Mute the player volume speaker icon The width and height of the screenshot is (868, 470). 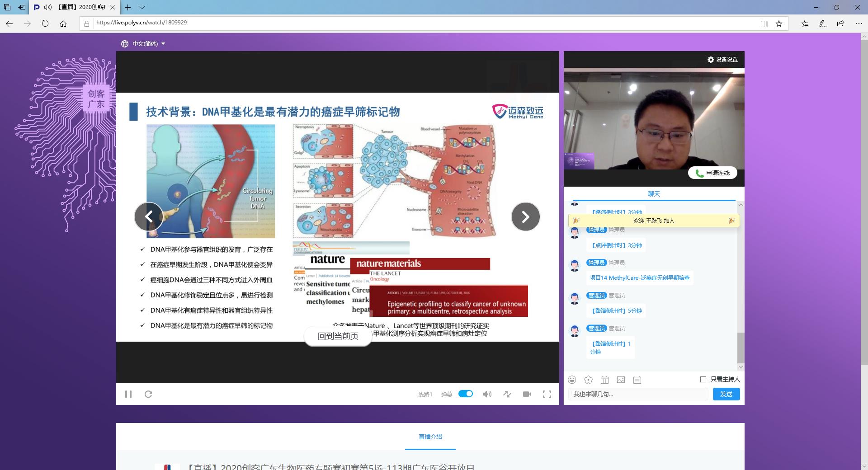pos(487,394)
